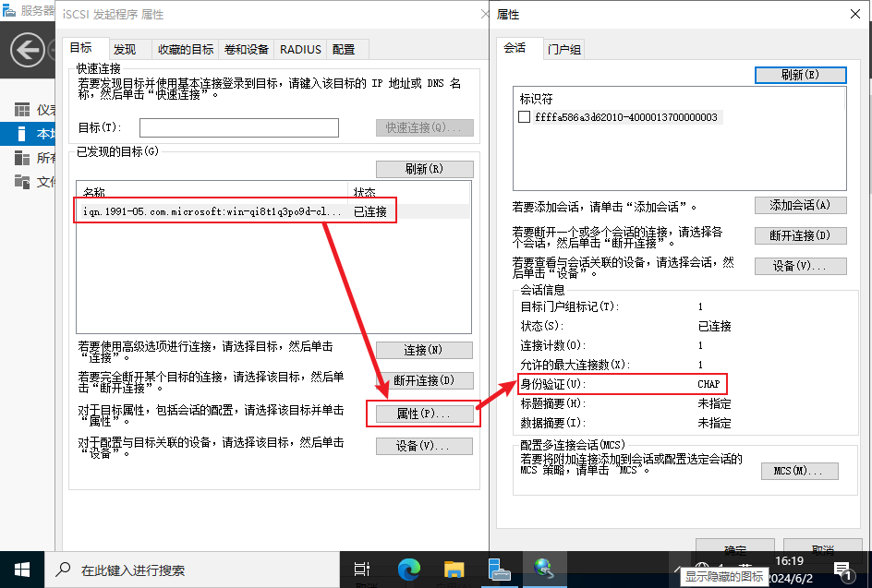
Task: Switch to the 发现 tab
Action: [x=125, y=49]
